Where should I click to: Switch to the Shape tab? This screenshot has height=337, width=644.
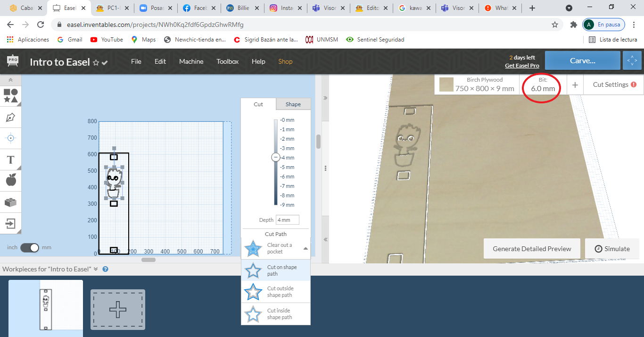[x=293, y=104]
